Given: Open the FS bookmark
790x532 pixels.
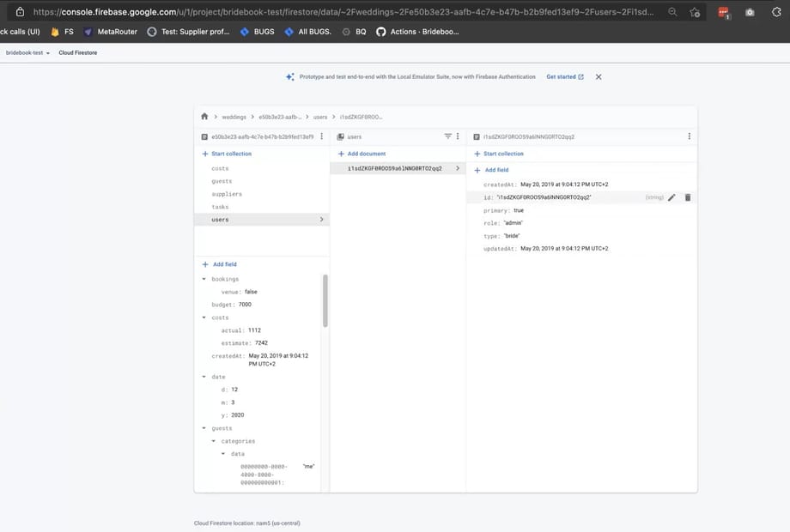Looking at the screenshot, I should (62, 32).
